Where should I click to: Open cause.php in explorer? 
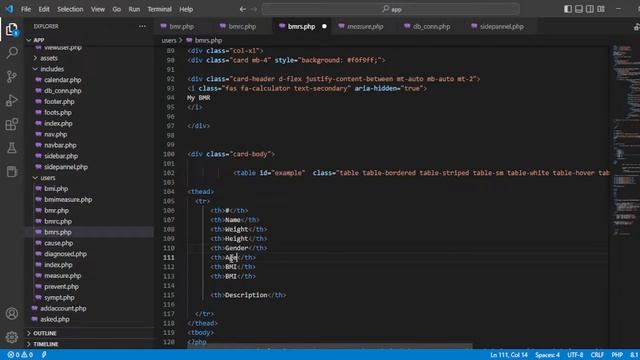(58, 243)
